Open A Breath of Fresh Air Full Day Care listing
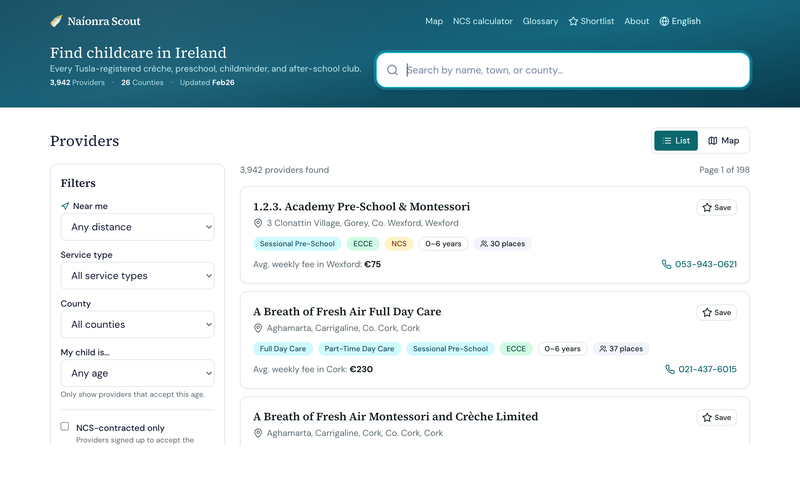The image size is (800, 500). click(347, 312)
